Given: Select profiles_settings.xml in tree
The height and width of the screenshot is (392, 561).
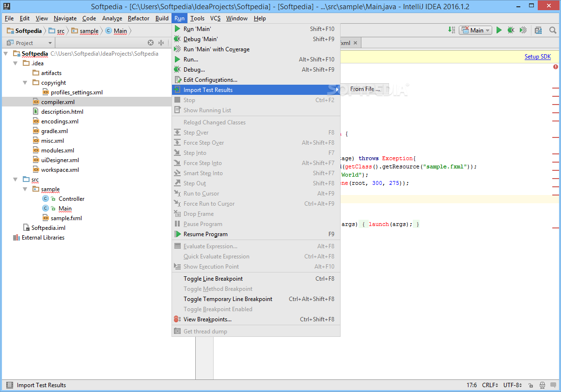Looking at the screenshot, I should point(77,92).
